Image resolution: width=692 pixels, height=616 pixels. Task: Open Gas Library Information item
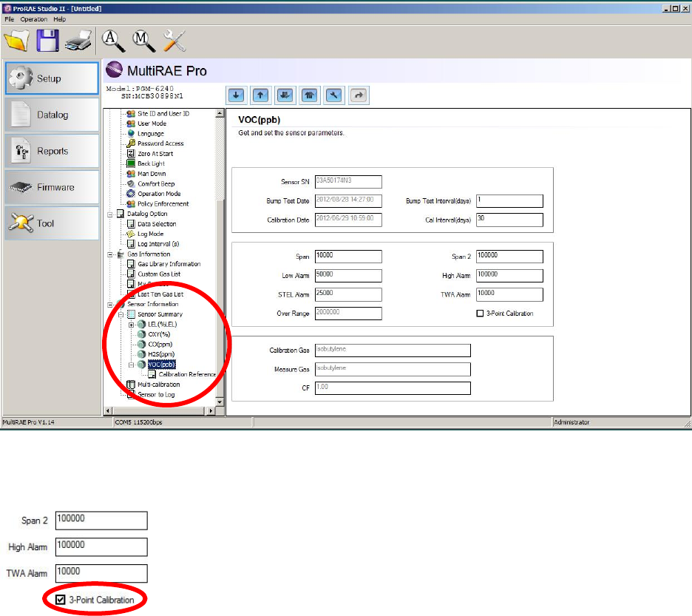(x=169, y=264)
